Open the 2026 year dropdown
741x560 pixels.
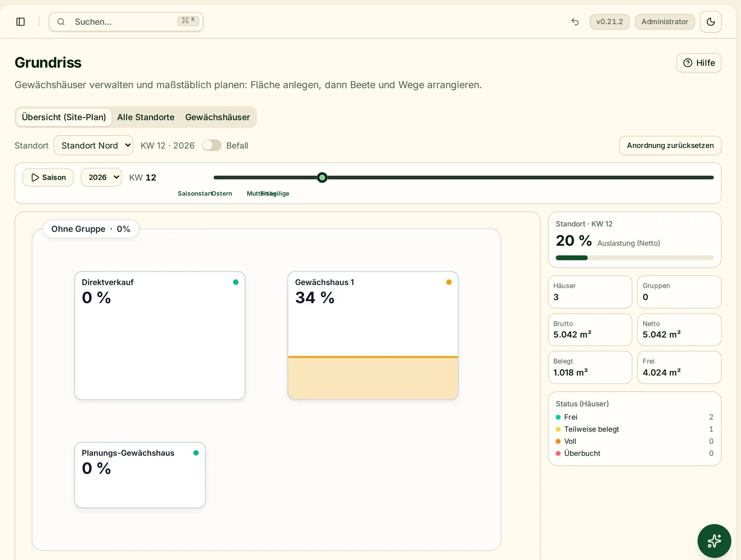click(101, 177)
